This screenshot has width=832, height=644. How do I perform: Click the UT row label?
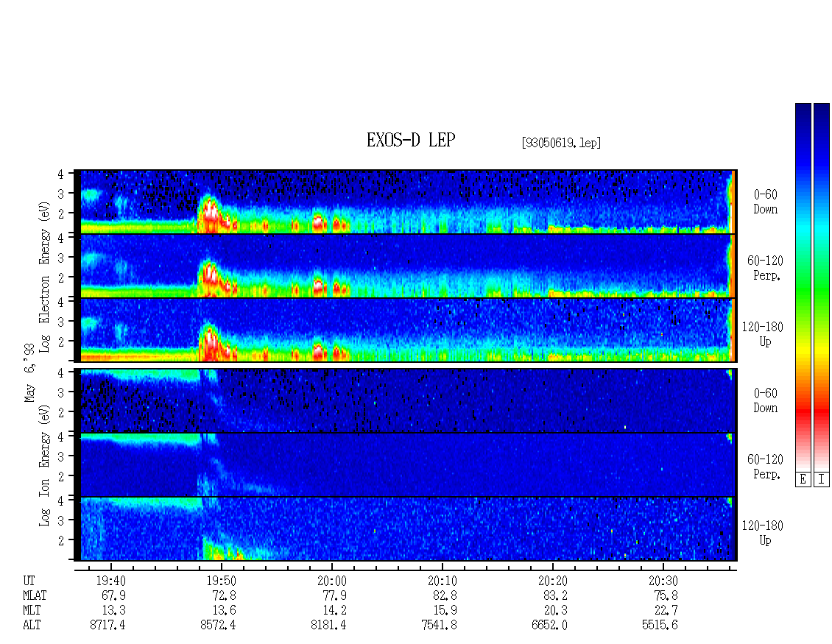coord(29,581)
